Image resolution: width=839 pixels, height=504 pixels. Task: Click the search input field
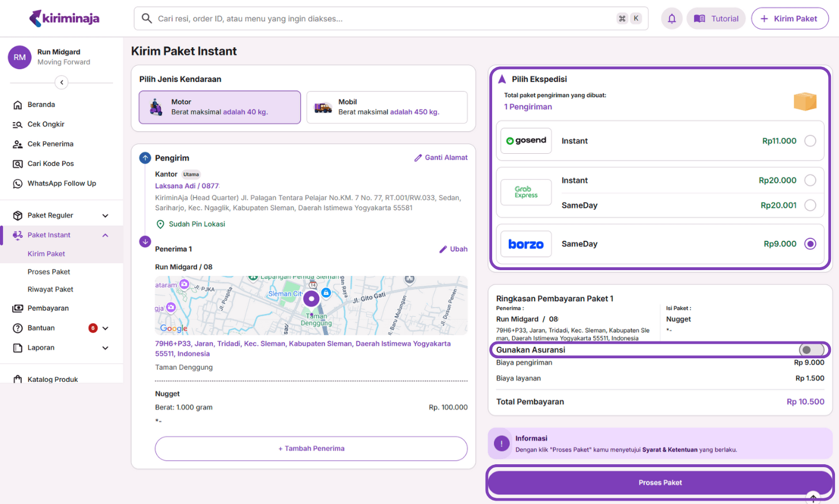[380, 19]
